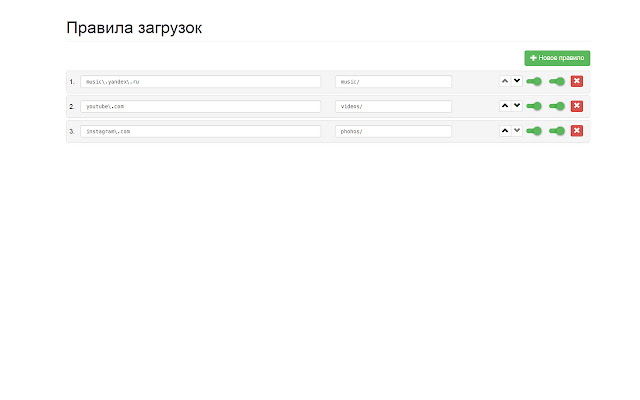Move youtube.com rule down

[x=517, y=106]
